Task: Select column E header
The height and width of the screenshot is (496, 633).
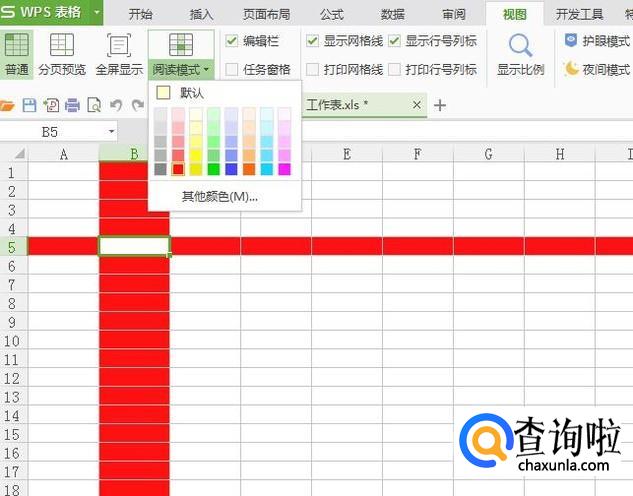Action: (x=347, y=154)
